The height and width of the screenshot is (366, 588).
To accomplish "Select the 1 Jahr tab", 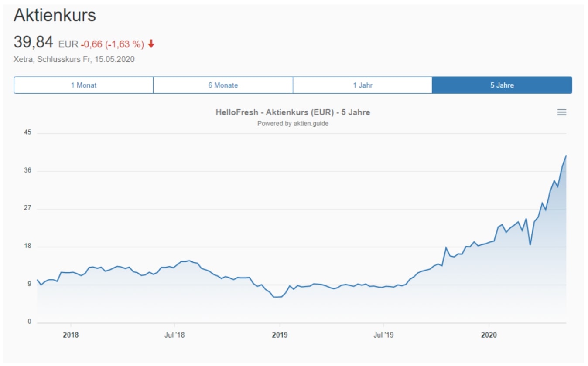I will point(362,85).
